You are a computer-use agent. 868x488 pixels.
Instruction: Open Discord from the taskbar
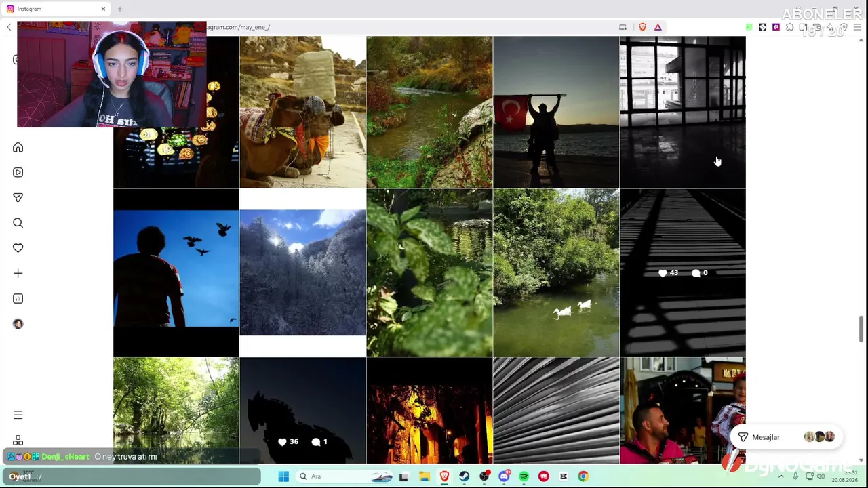pyautogui.click(x=504, y=476)
